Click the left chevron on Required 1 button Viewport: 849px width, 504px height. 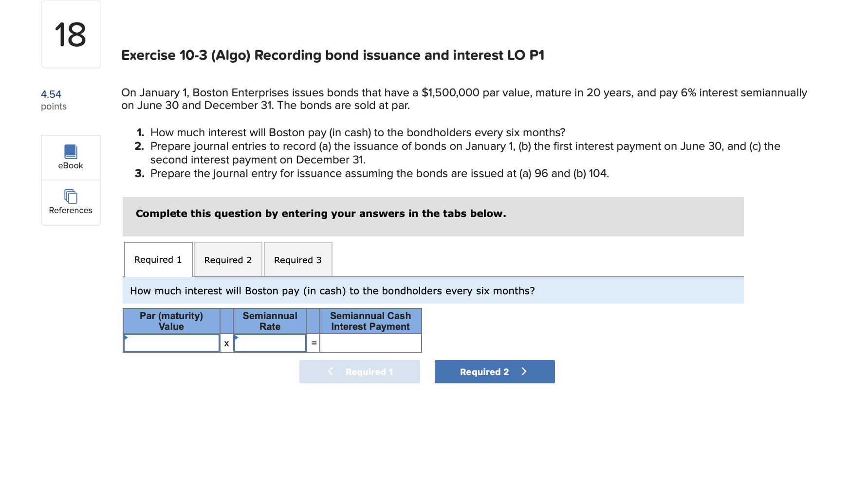point(331,371)
